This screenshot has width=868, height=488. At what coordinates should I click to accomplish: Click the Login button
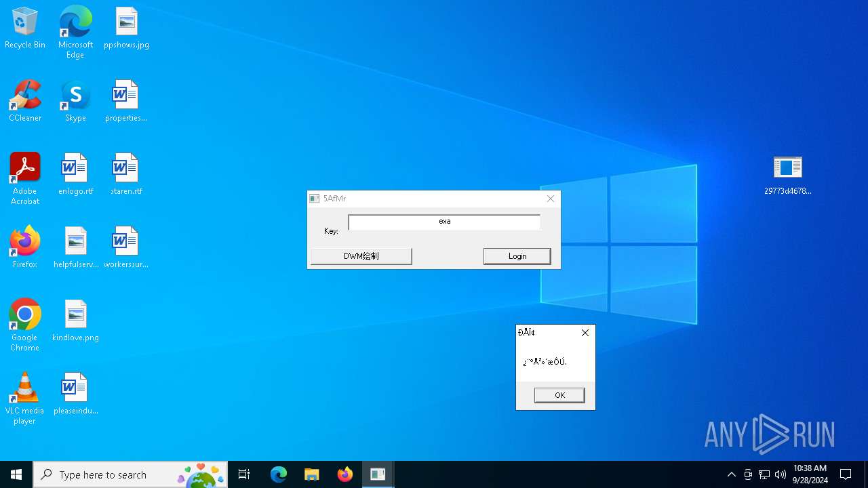[517, 256]
